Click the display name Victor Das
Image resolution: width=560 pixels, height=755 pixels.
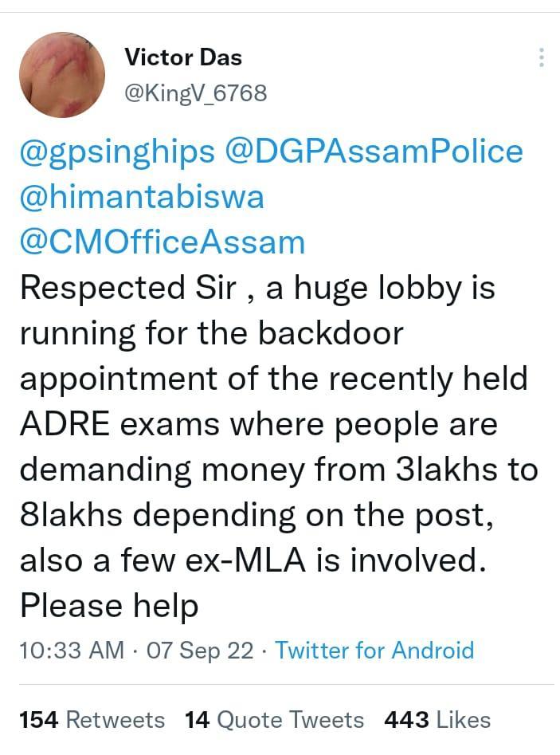tap(183, 57)
